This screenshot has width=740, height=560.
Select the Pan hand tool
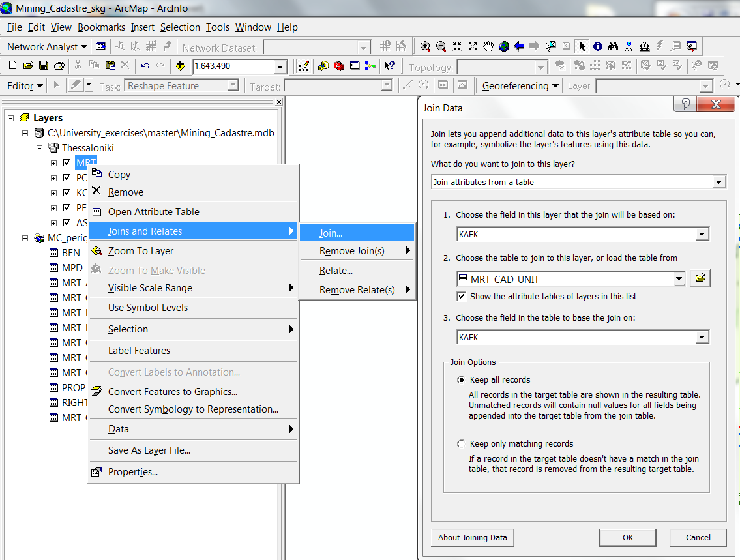coord(488,46)
